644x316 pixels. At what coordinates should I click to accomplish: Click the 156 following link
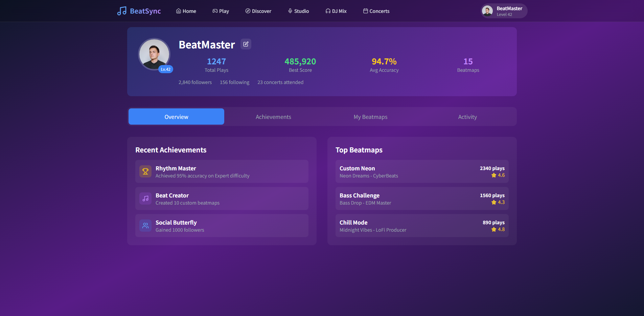[234, 82]
